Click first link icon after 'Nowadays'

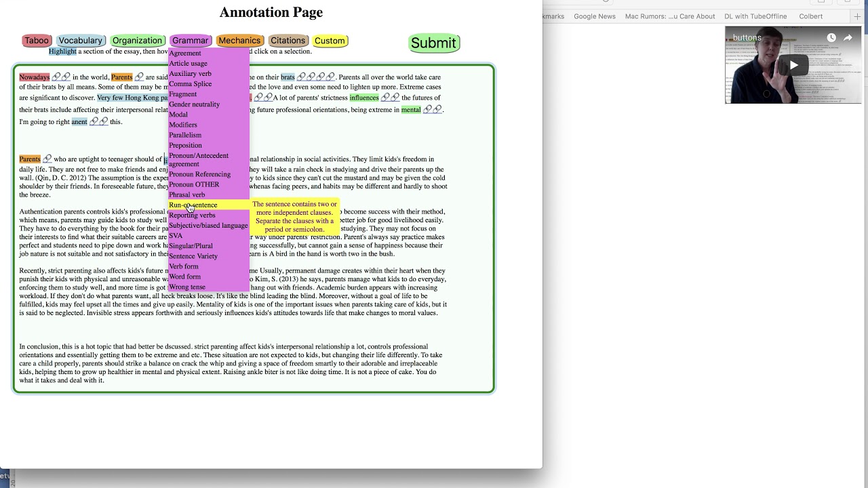click(56, 77)
